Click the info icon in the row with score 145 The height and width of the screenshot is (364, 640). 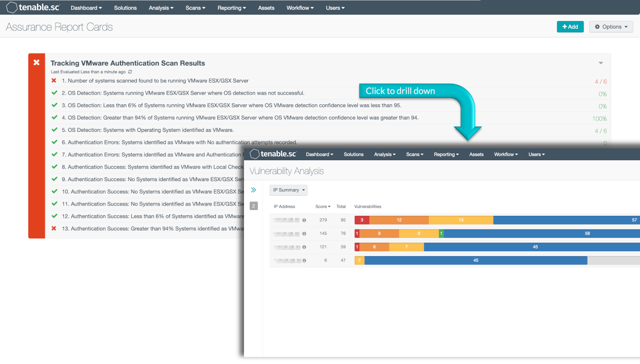[x=304, y=233]
